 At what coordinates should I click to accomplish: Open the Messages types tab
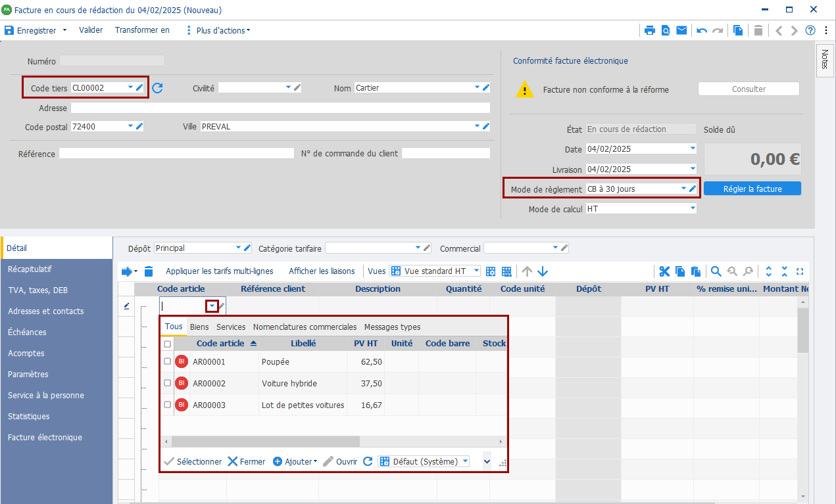click(392, 327)
